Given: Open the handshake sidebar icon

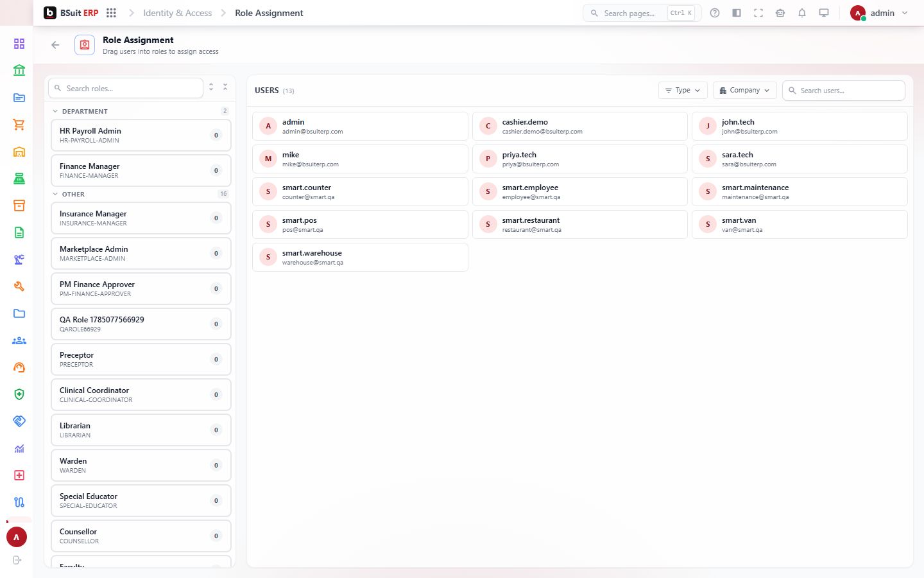Looking at the screenshot, I should [19, 421].
